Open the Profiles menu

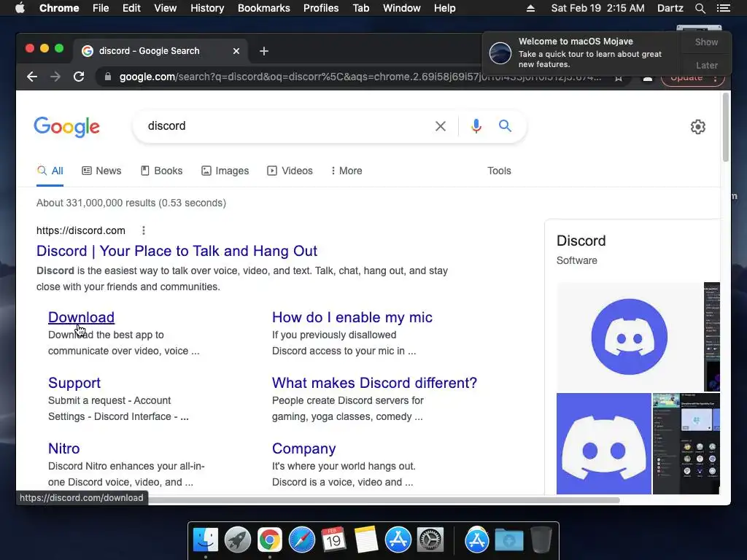click(321, 8)
